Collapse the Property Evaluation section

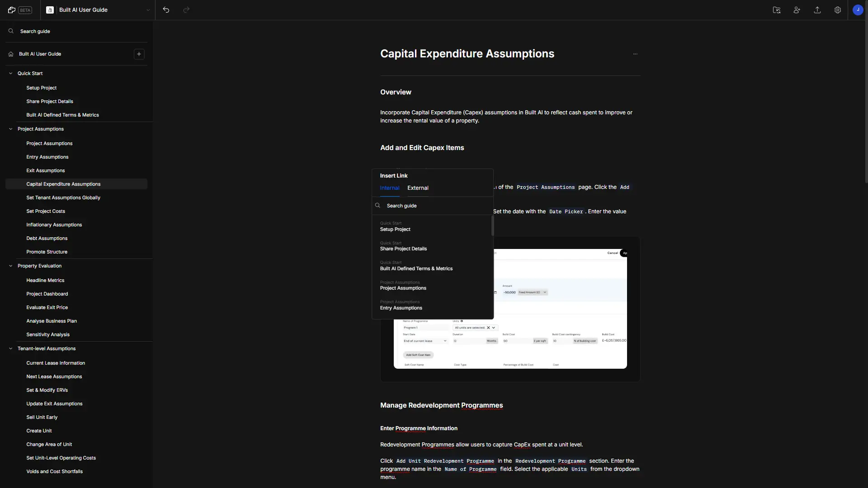(x=11, y=266)
